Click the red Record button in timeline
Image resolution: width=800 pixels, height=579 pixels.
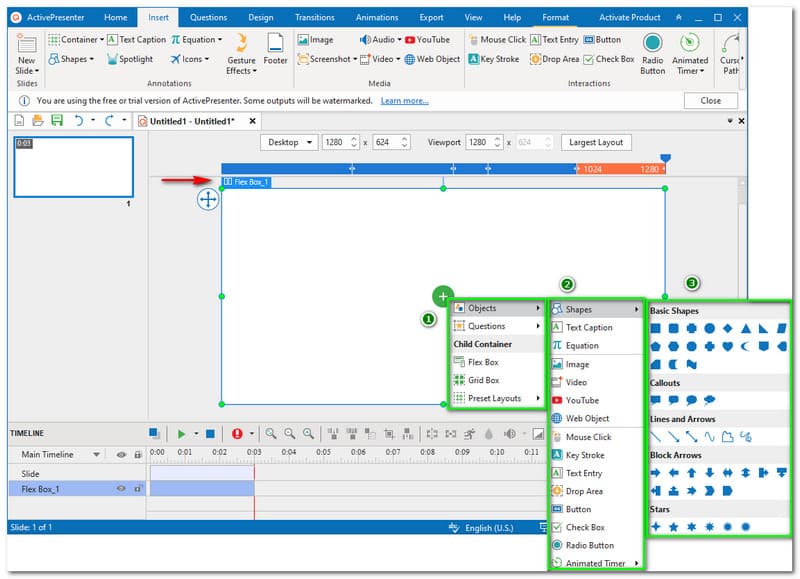[x=237, y=434]
